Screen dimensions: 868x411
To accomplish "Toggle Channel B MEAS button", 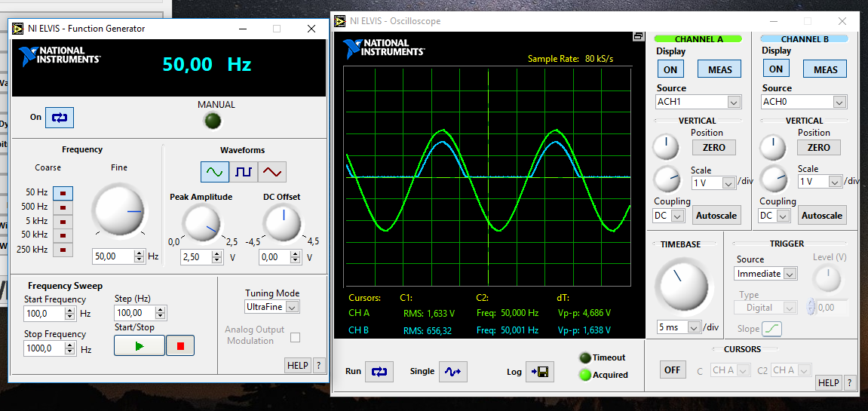I will pos(825,69).
